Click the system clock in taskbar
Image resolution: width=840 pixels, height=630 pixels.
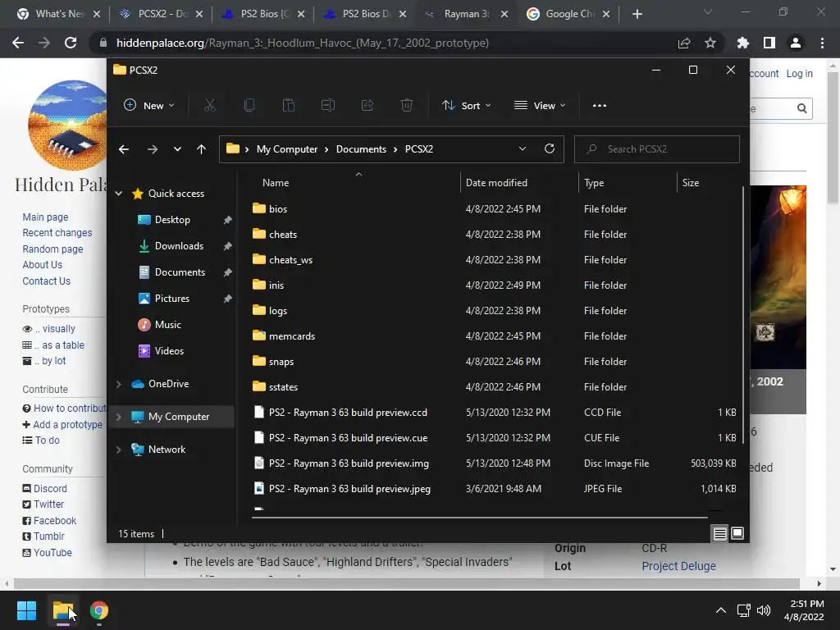point(804,610)
